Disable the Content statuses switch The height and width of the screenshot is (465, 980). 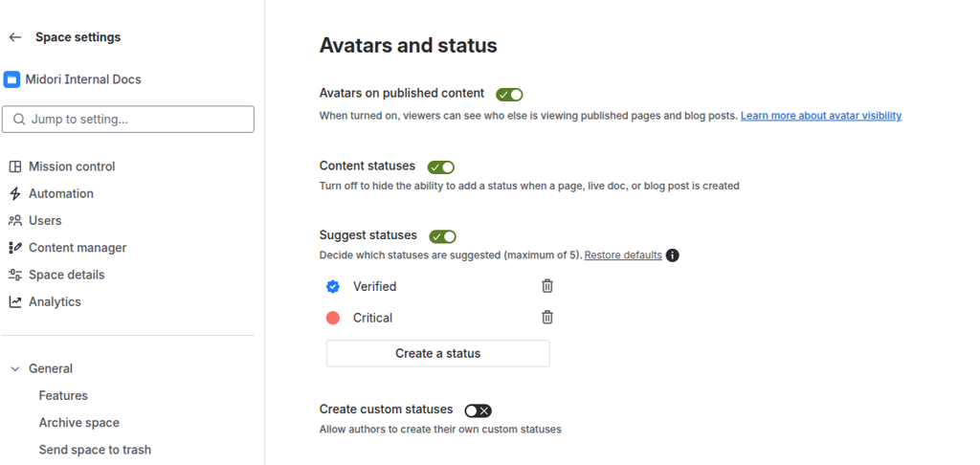coord(441,167)
